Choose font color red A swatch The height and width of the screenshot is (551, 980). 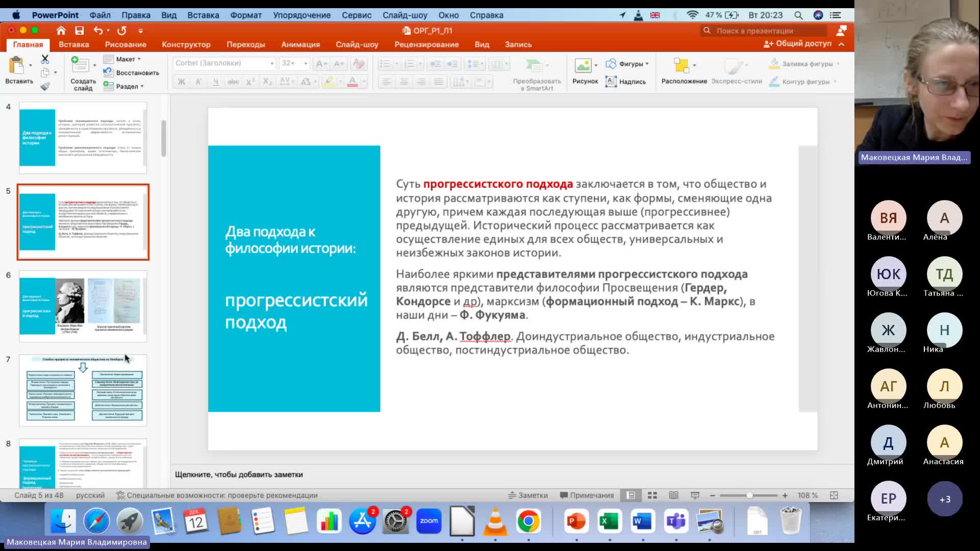(352, 82)
